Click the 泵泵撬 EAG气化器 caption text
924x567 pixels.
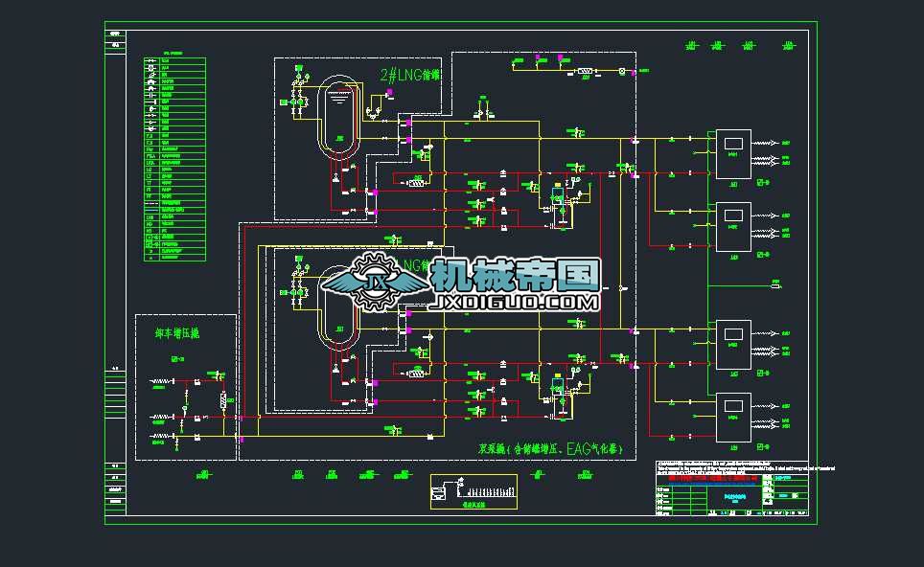pos(550,449)
